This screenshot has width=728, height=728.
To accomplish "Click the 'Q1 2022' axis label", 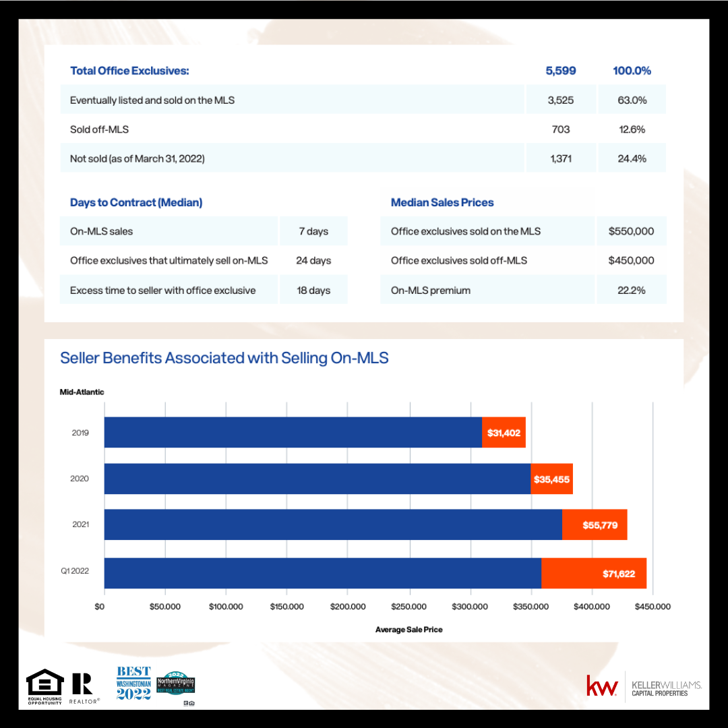I will 75,571.
